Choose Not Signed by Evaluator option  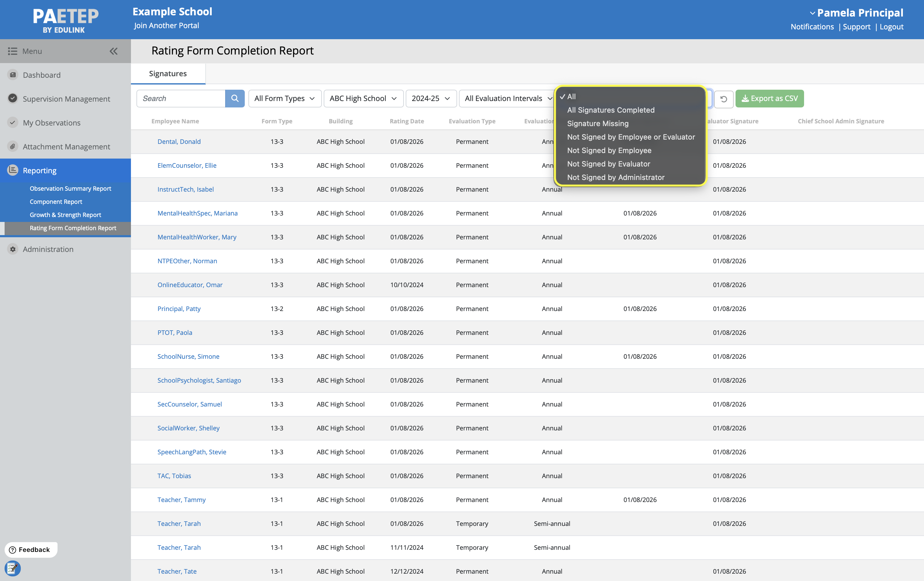(x=608, y=164)
